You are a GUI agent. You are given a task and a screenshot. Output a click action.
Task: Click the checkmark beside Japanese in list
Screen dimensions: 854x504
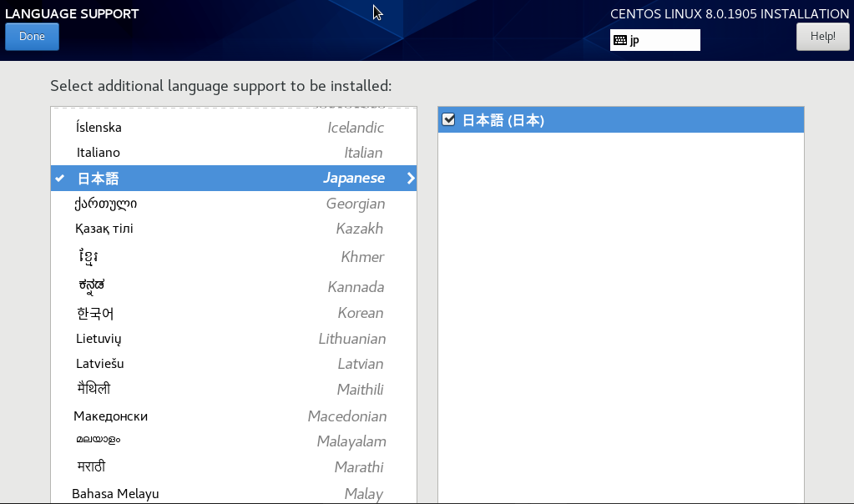coord(59,179)
